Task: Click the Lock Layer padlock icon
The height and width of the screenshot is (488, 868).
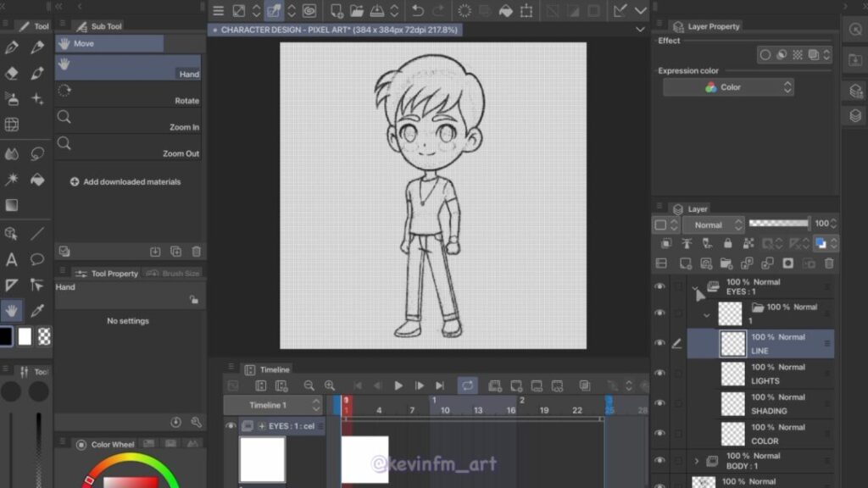Action: tap(727, 244)
